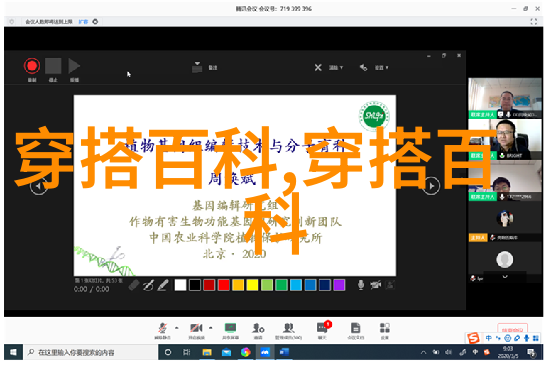Select the pen tool under the slide
The width and height of the screenshot is (550, 367).
tap(148, 285)
